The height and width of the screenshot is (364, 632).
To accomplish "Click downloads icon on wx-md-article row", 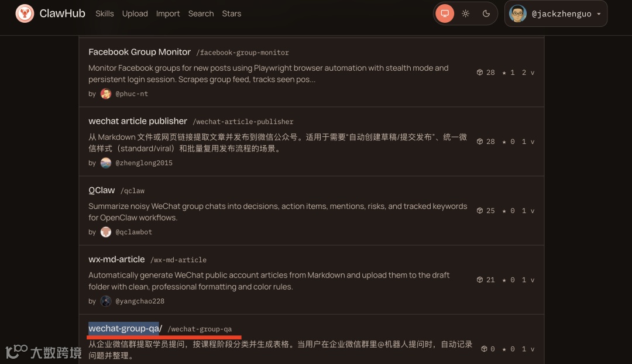I will pyautogui.click(x=480, y=280).
